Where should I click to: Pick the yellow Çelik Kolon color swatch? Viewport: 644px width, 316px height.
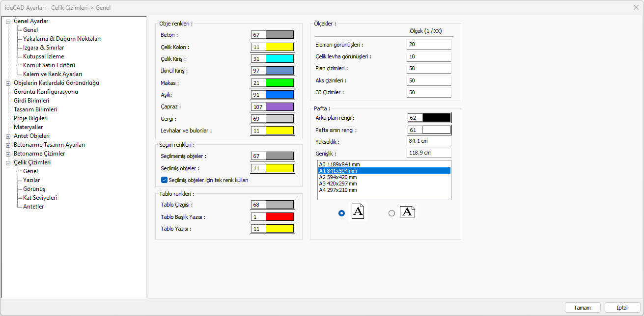(x=280, y=47)
